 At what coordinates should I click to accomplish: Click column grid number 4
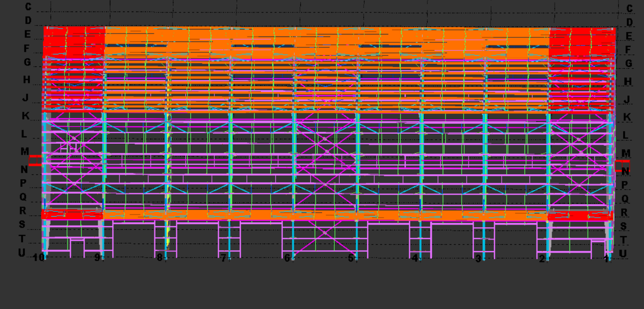coord(415,258)
